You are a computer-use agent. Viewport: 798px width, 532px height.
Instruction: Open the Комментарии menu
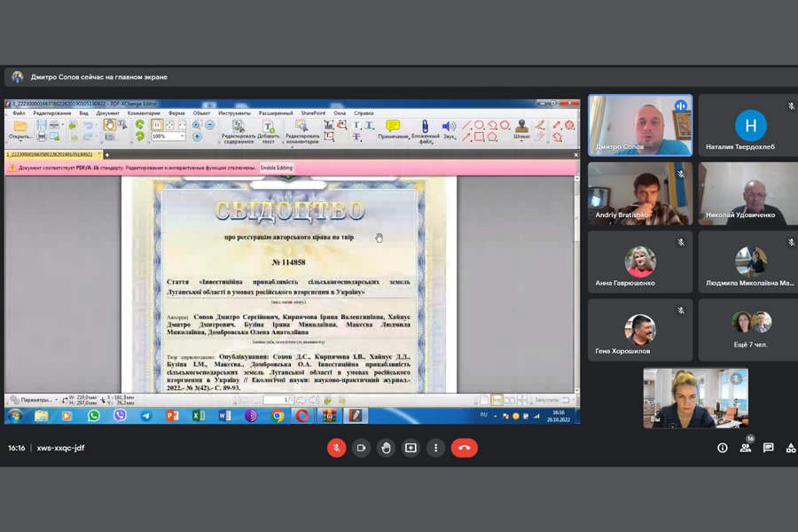(144, 113)
